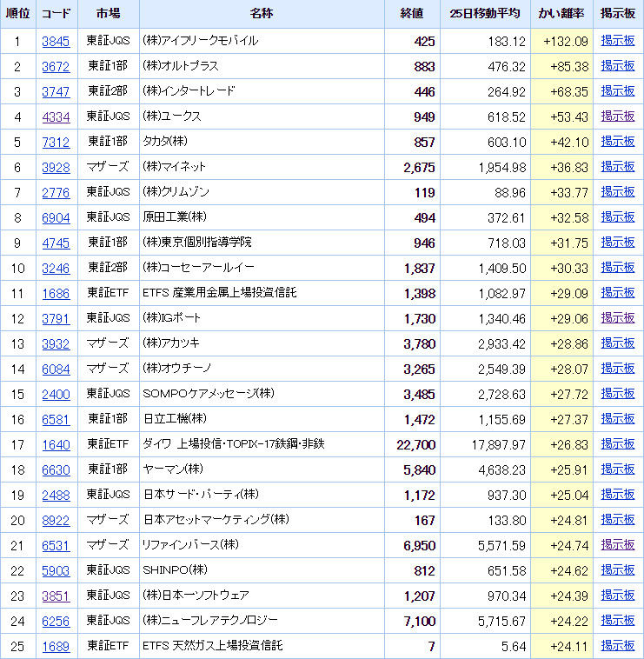Click the コード column header
This screenshot has width=644, height=659.
(x=56, y=13)
